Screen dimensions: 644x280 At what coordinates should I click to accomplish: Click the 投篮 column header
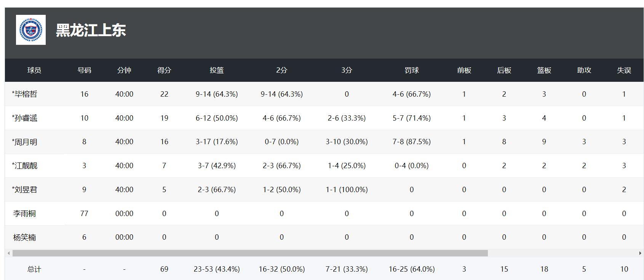[x=217, y=70]
